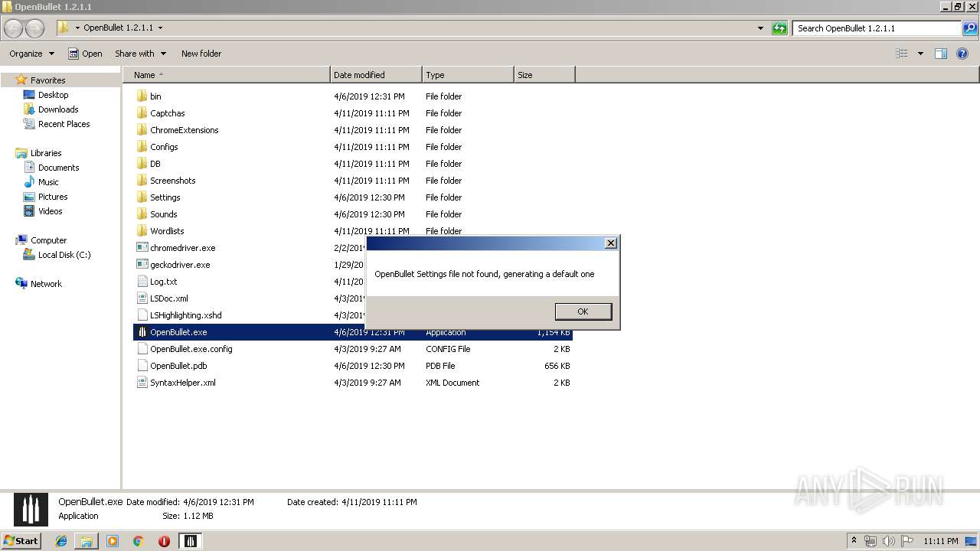Expand the change view options arrow
The height and width of the screenshot is (551, 980).
coord(920,54)
